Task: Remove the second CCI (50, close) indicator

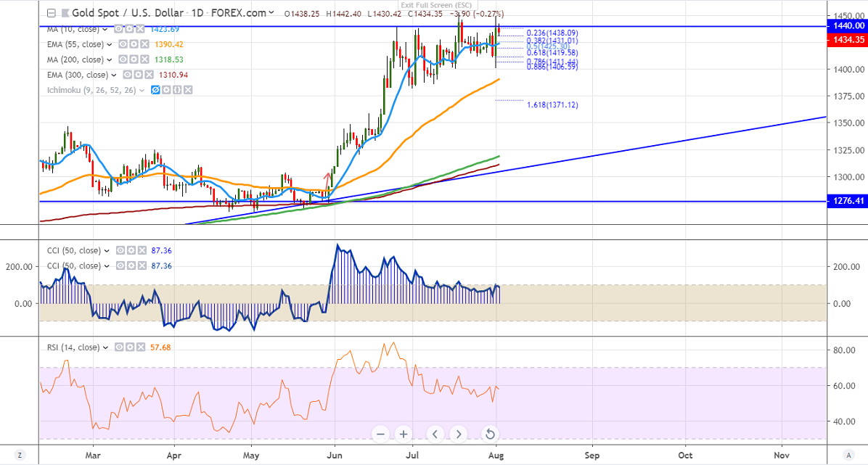Action: (x=142, y=266)
